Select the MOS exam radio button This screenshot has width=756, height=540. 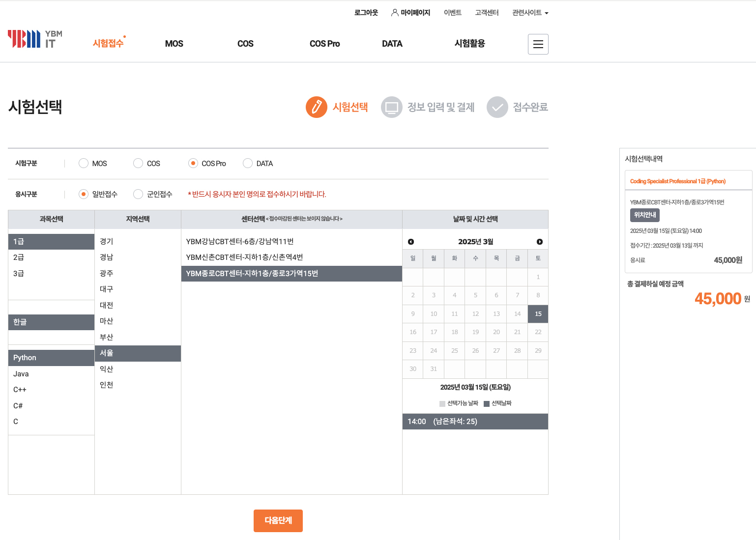point(84,163)
